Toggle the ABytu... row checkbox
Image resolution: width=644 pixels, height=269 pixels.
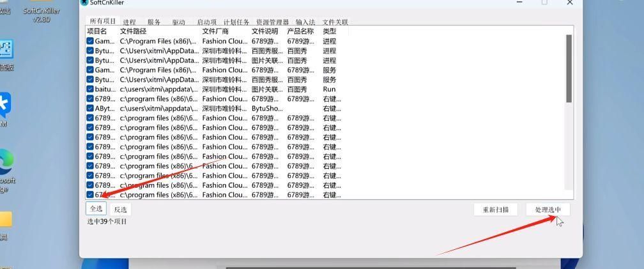90,109
